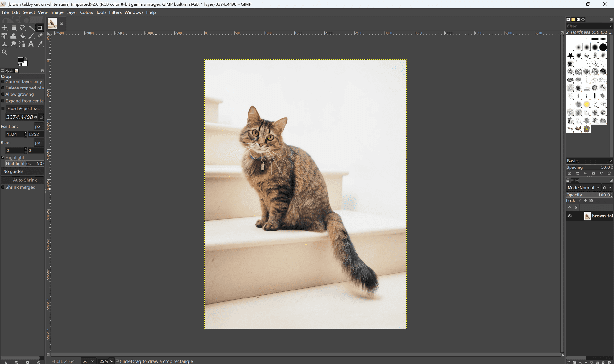
Task: Reset colors to default black and white
Action: 19,65
